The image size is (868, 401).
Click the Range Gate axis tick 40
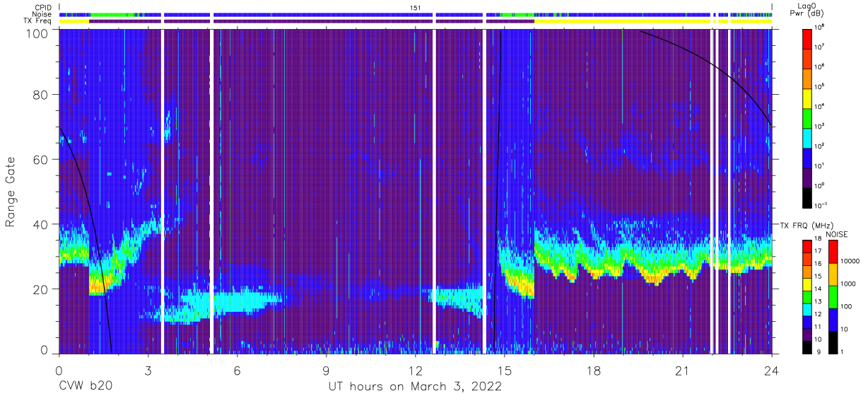[40, 224]
